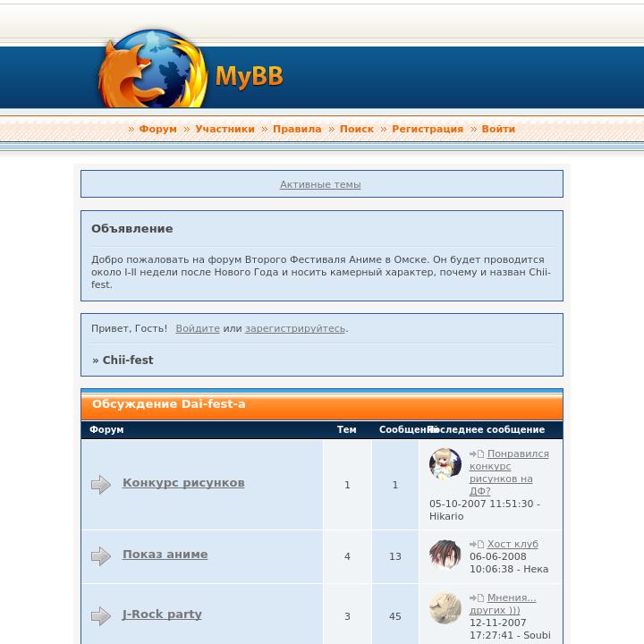Click the last-post icon before Хост клуб

[477, 544]
